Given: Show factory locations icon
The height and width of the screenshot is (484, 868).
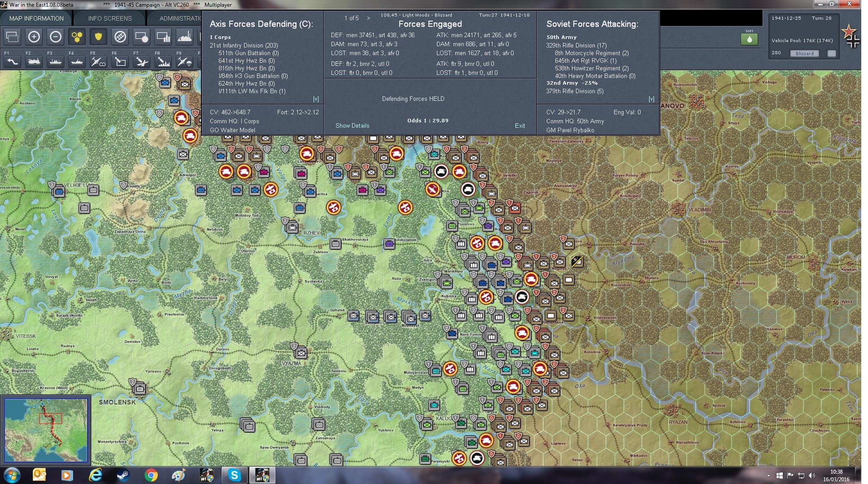Looking at the screenshot, I should point(184,37).
